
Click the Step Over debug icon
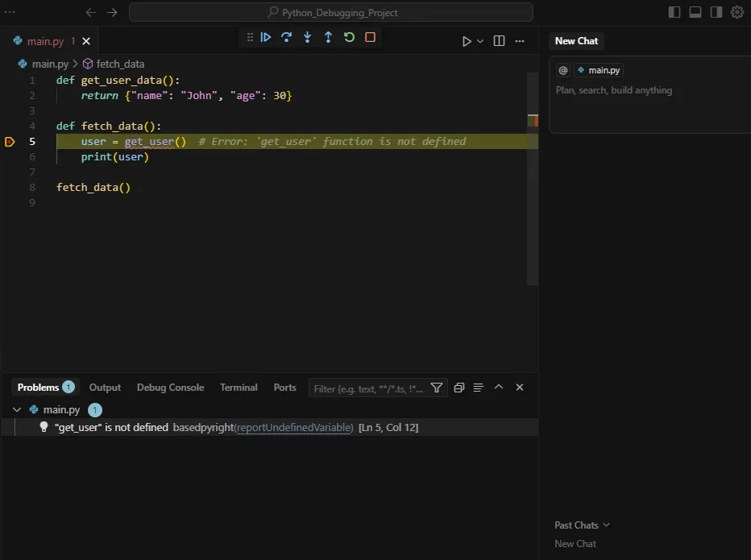pos(286,37)
